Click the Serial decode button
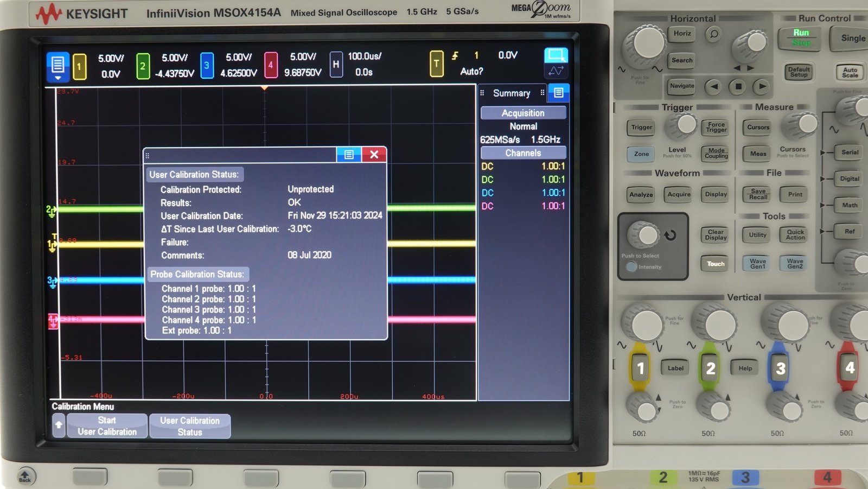The width and height of the screenshot is (868, 489). coord(850,153)
